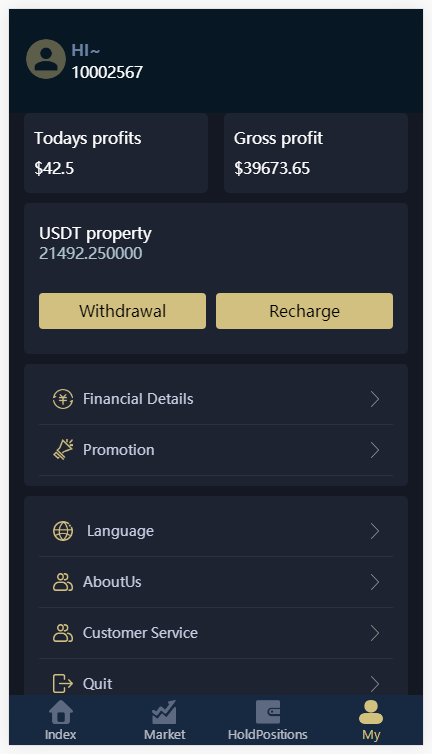Click the AboutUs people icon

click(63, 582)
